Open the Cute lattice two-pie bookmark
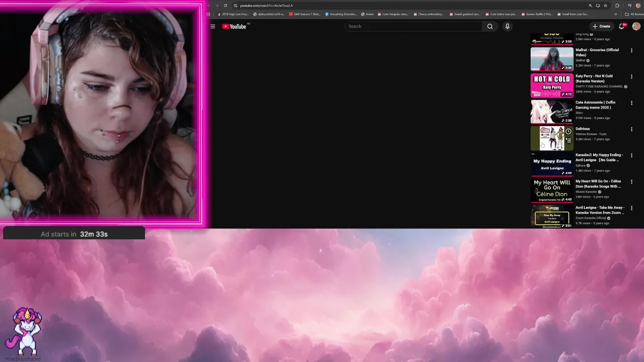The image size is (644, 362). (501, 14)
